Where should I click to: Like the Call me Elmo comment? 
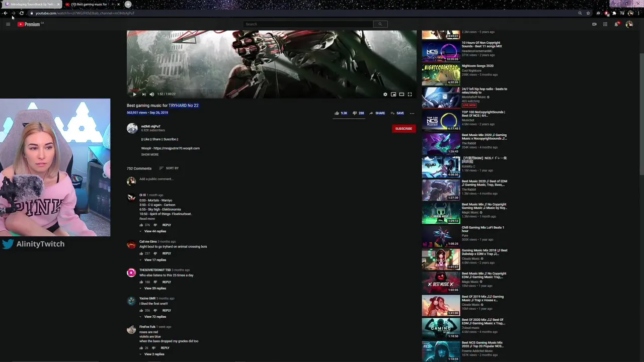point(141,253)
